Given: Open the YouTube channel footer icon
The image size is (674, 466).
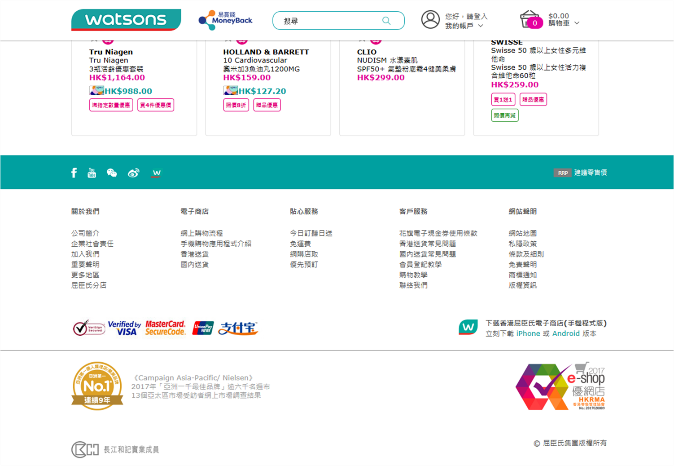Looking at the screenshot, I should [x=92, y=173].
